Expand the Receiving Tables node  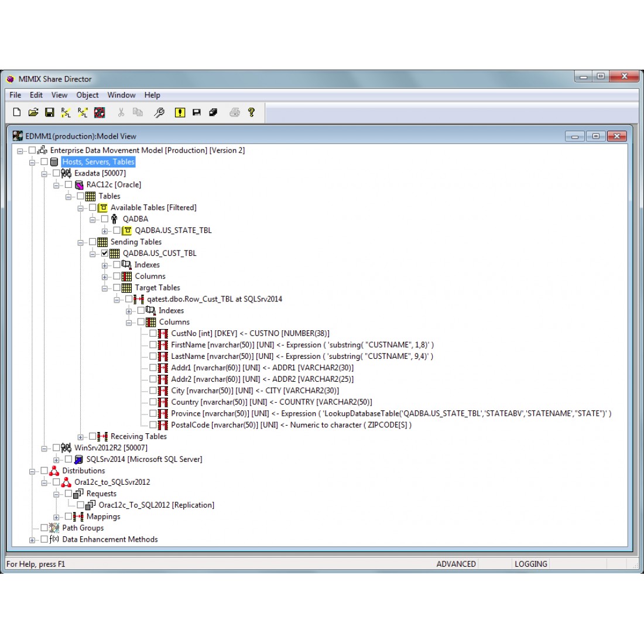pos(81,437)
